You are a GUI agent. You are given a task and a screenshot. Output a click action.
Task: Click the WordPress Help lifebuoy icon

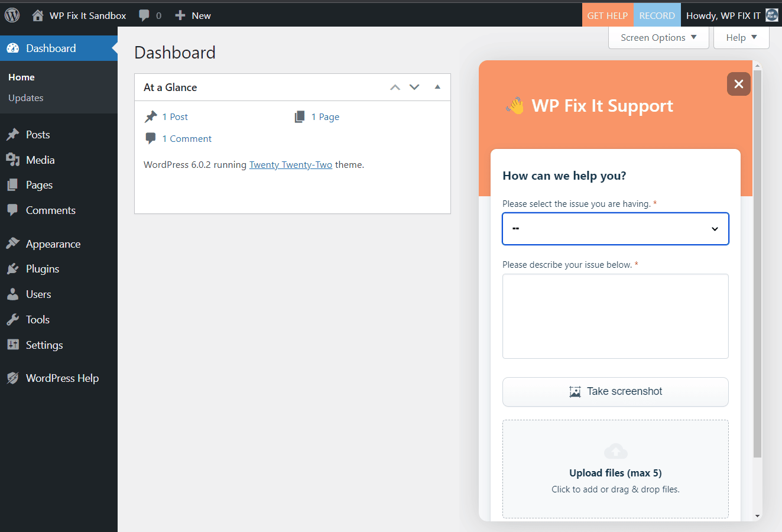[x=13, y=378]
